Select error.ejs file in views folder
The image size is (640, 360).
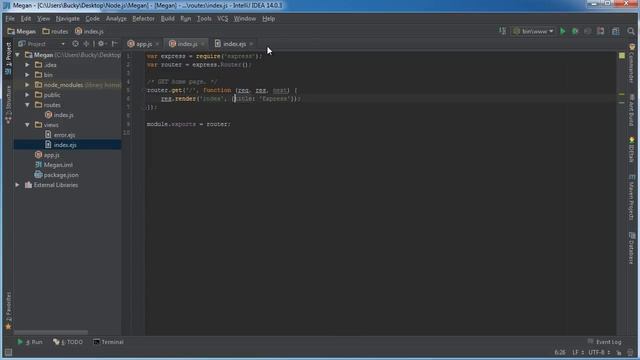[x=60, y=135]
